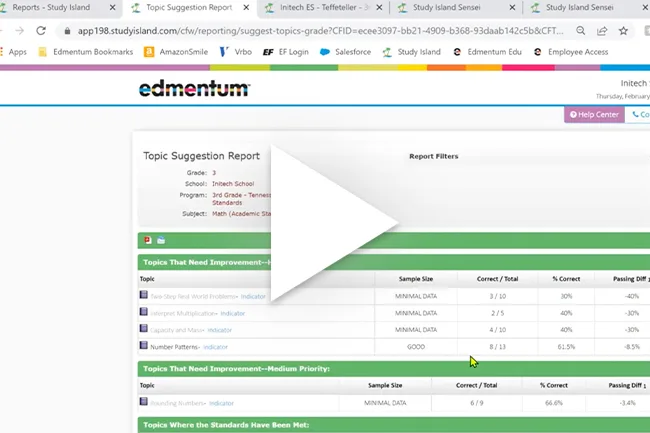Click the share icon in the address bar

pyautogui.click(x=602, y=31)
